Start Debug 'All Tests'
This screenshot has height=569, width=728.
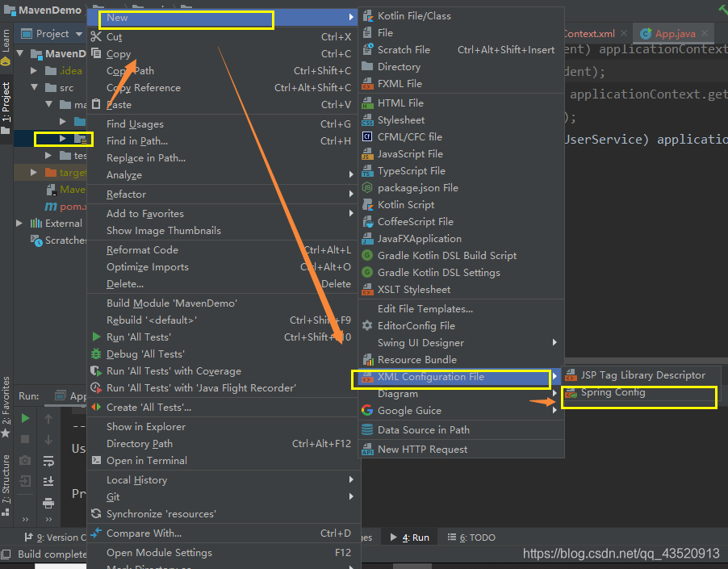point(223,354)
